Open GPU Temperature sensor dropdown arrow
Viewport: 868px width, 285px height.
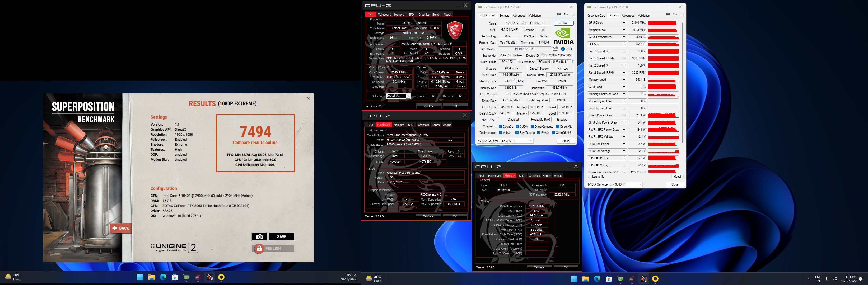coord(624,37)
